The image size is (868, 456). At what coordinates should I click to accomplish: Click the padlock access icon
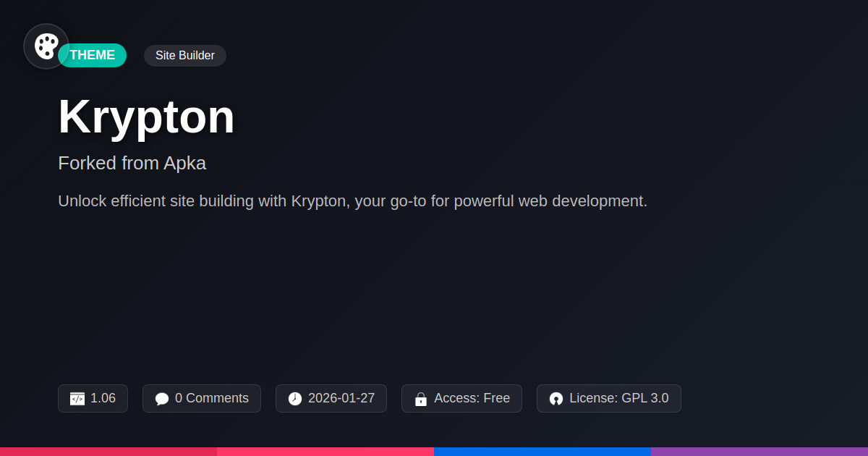pyautogui.click(x=421, y=399)
